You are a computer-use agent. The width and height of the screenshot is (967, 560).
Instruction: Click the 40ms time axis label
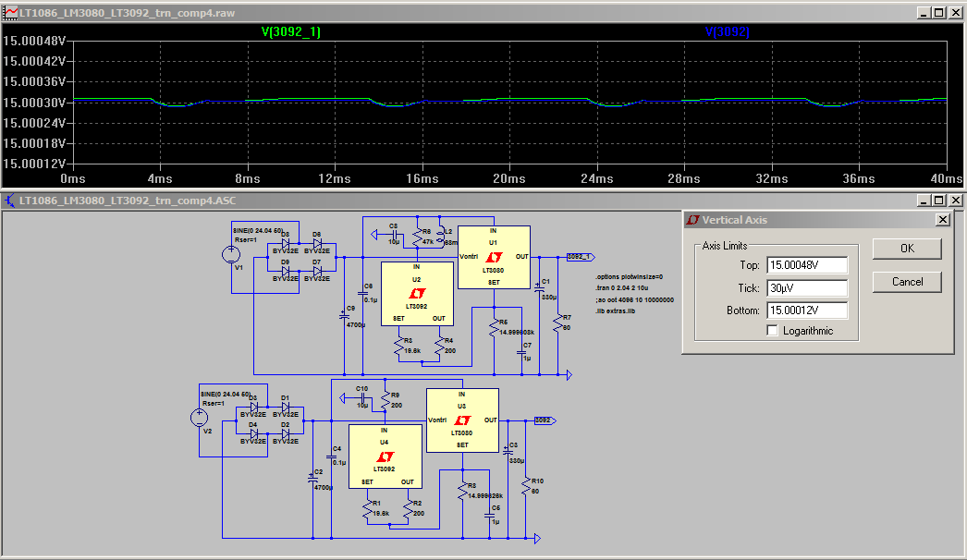click(x=946, y=178)
